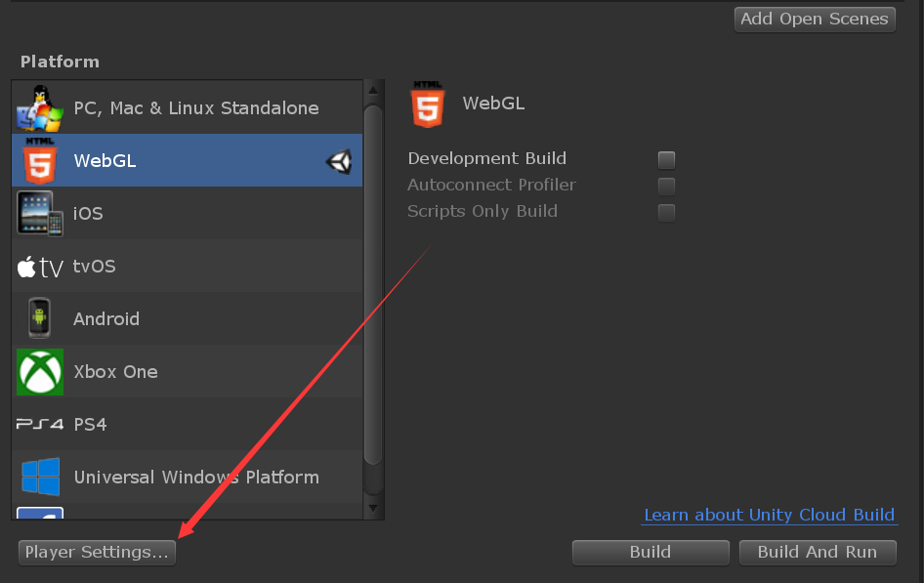Open Player Settings
The width and height of the screenshot is (924, 583).
[96, 552]
